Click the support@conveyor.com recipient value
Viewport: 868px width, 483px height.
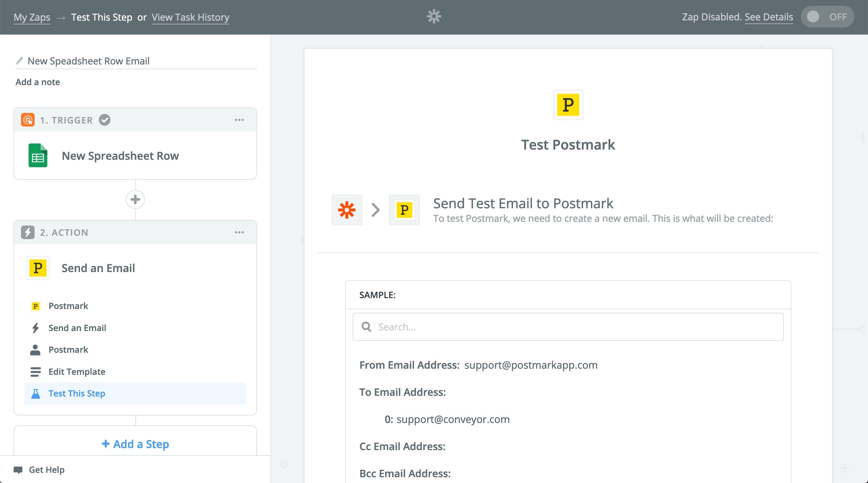click(x=453, y=419)
